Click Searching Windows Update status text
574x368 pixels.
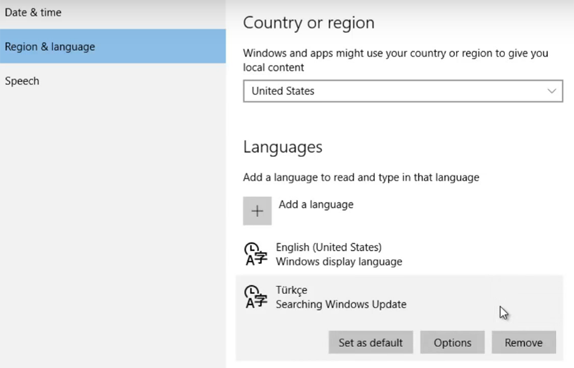coord(341,304)
